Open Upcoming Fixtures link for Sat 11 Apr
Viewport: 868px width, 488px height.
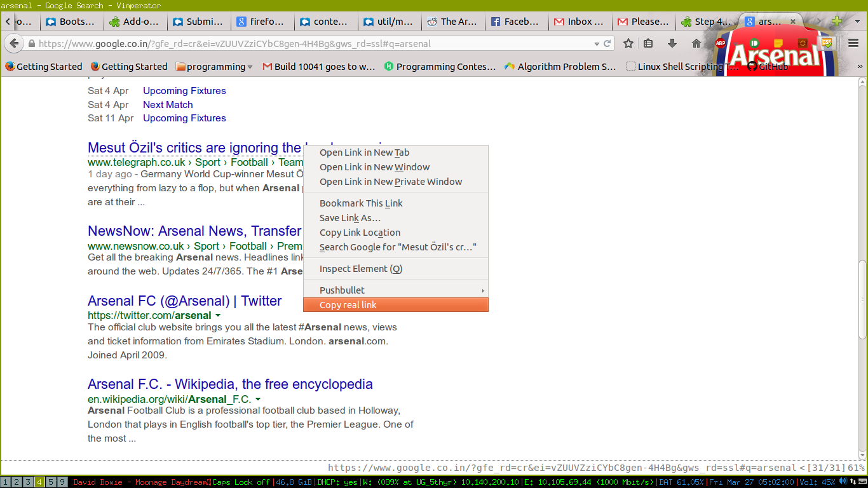pos(184,118)
